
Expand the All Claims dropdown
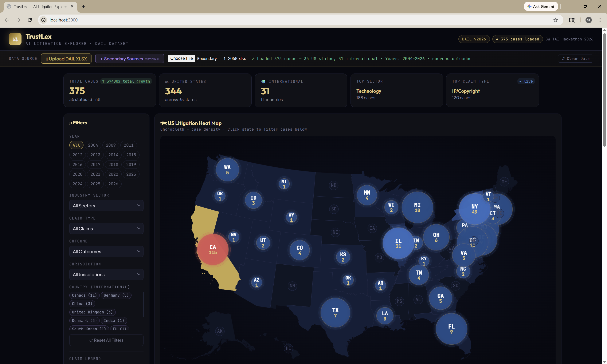click(x=106, y=229)
